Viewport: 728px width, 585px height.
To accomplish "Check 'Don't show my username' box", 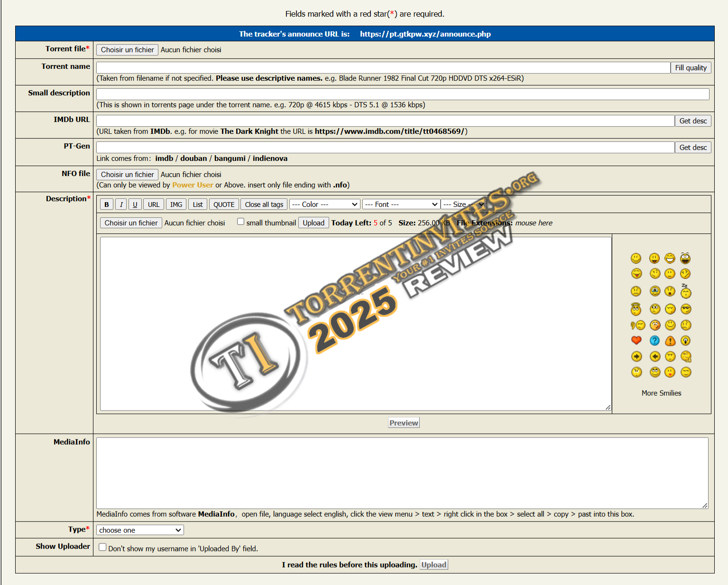I will (102, 547).
